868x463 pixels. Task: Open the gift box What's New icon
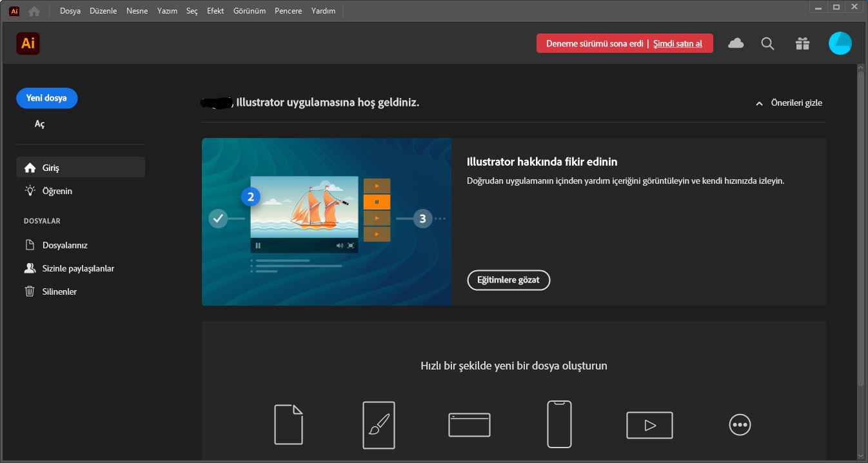[x=802, y=43]
